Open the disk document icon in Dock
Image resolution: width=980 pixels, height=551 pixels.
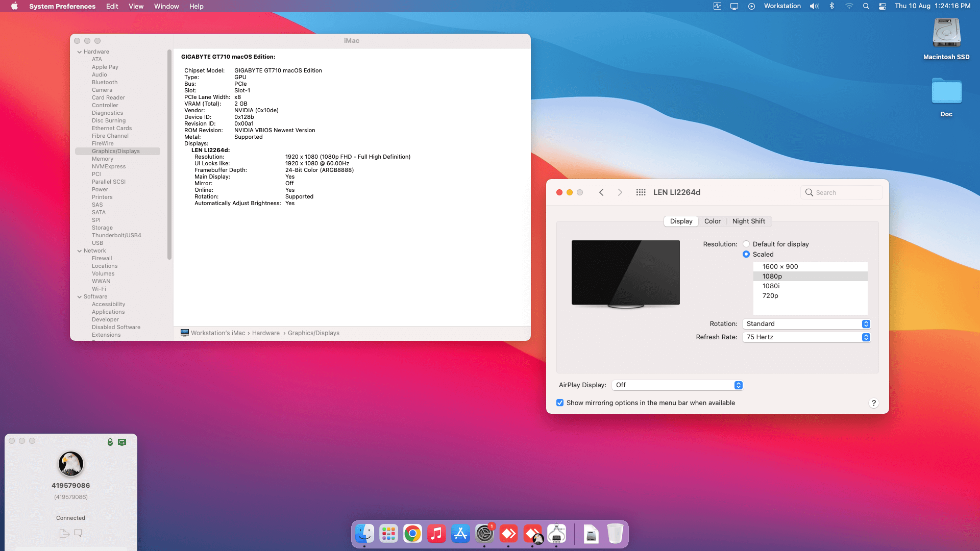(x=591, y=534)
